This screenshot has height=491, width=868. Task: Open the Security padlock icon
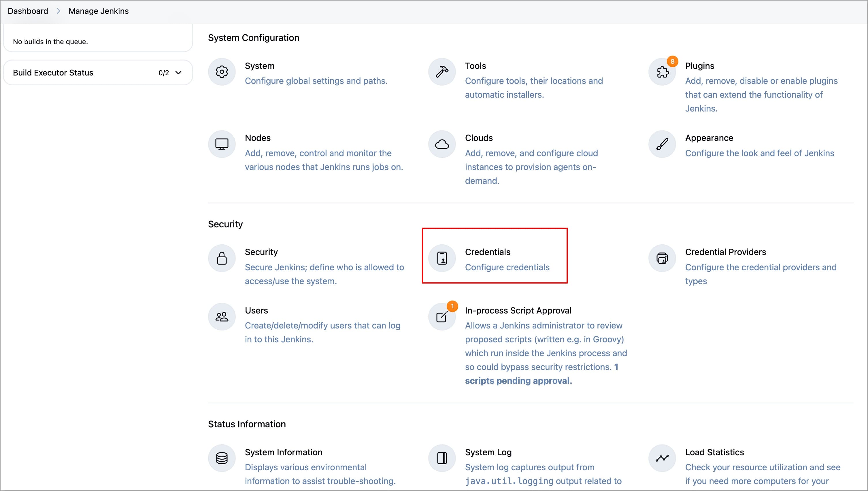pos(222,258)
